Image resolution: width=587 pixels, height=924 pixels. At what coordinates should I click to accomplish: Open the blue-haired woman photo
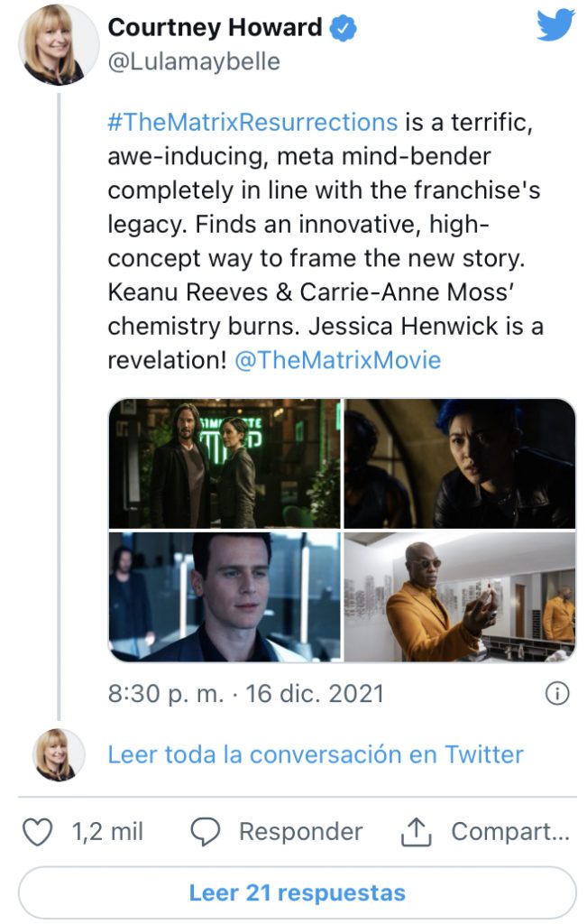point(460,464)
